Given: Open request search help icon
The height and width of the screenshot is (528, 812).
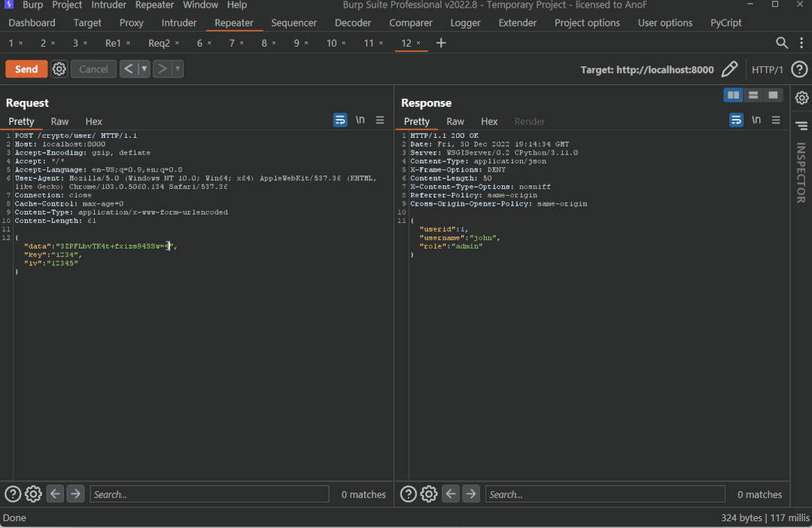Looking at the screenshot, I should (13, 494).
